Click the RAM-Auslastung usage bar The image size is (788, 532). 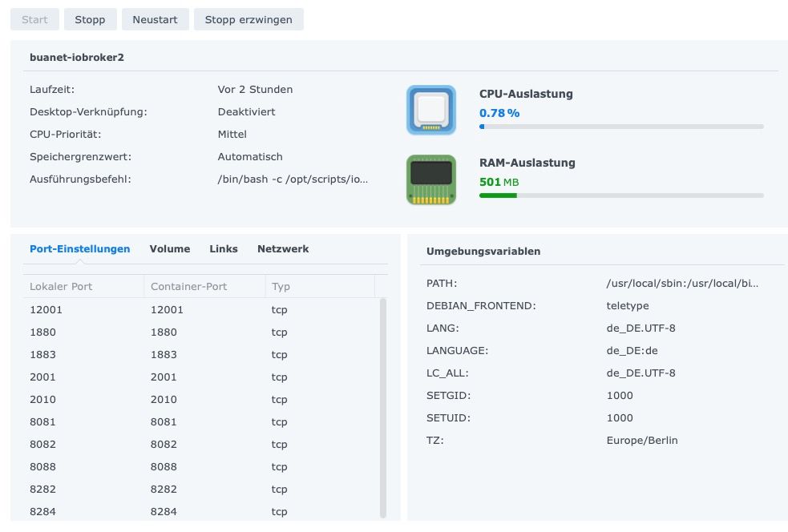621,195
